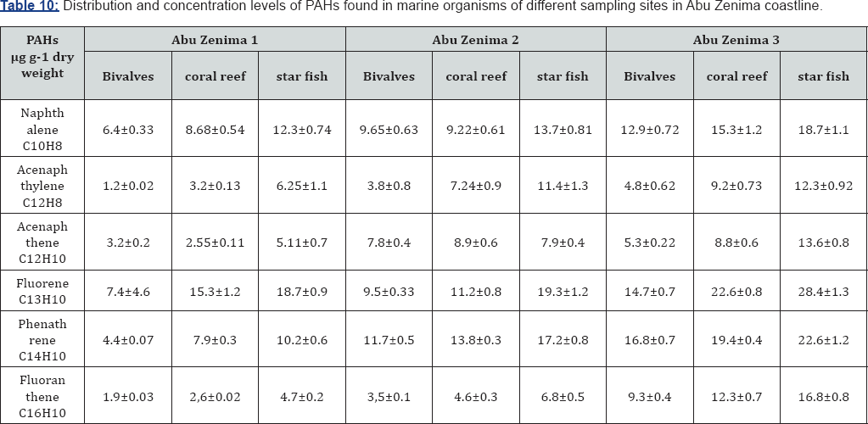Select the 13.8±0.3 Phenanthrene cell
The image size is (868, 424).
(x=476, y=340)
